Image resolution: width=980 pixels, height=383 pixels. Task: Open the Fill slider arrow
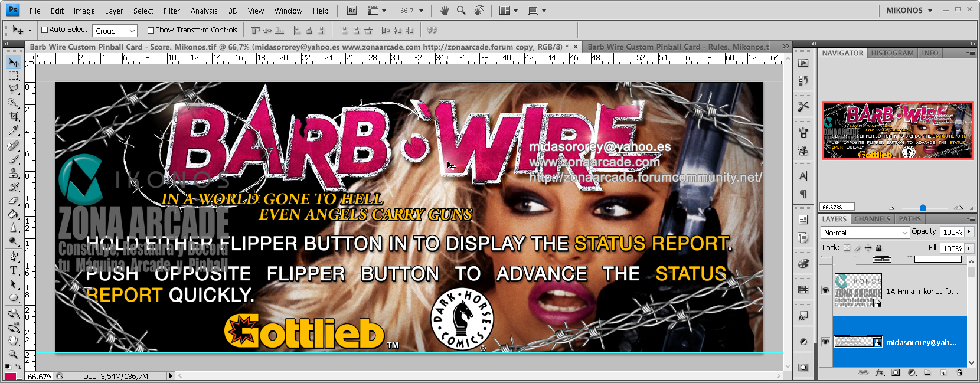click(x=969, y=248)
